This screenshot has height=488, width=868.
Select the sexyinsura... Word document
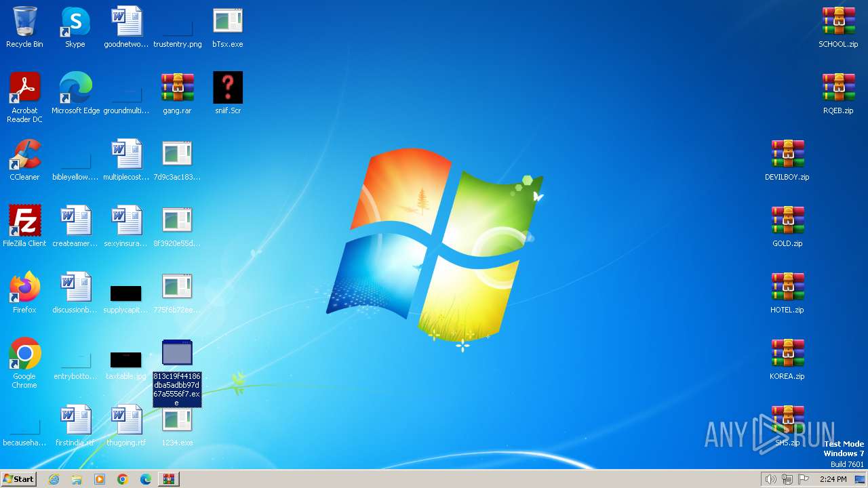pyautogui.click(x=126, y=221)
